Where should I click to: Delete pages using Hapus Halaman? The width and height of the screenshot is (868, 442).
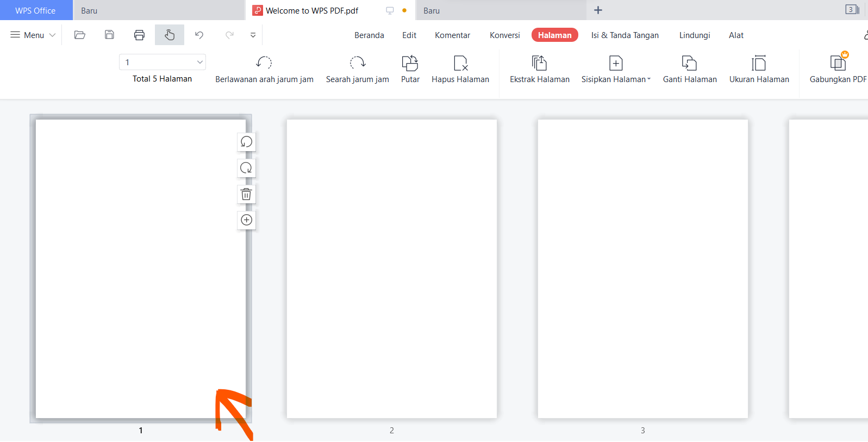pyautogui.click(x=460, y=70)
